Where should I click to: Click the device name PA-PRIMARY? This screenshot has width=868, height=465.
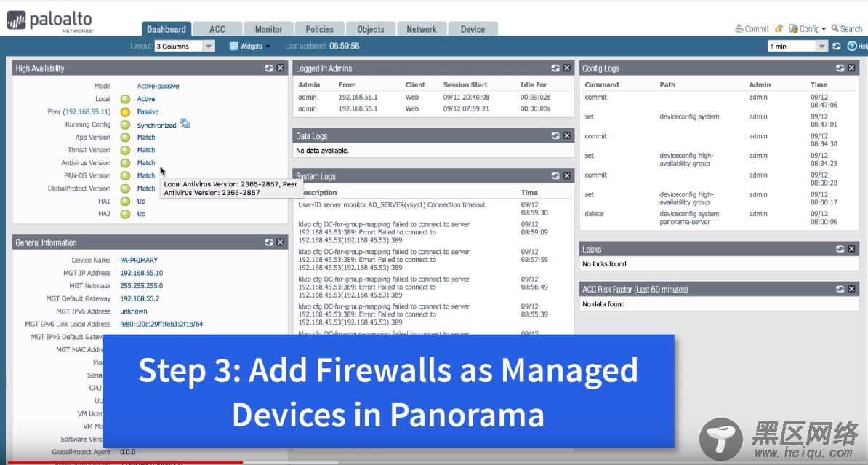139,260
